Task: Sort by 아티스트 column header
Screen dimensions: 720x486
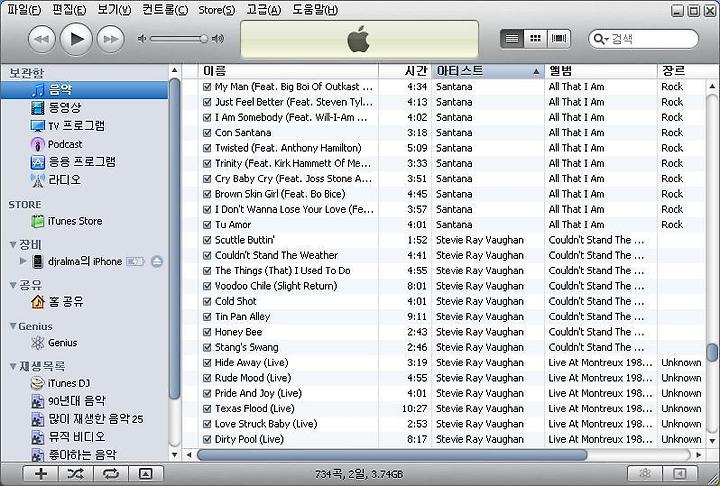Action: [488, 71]
